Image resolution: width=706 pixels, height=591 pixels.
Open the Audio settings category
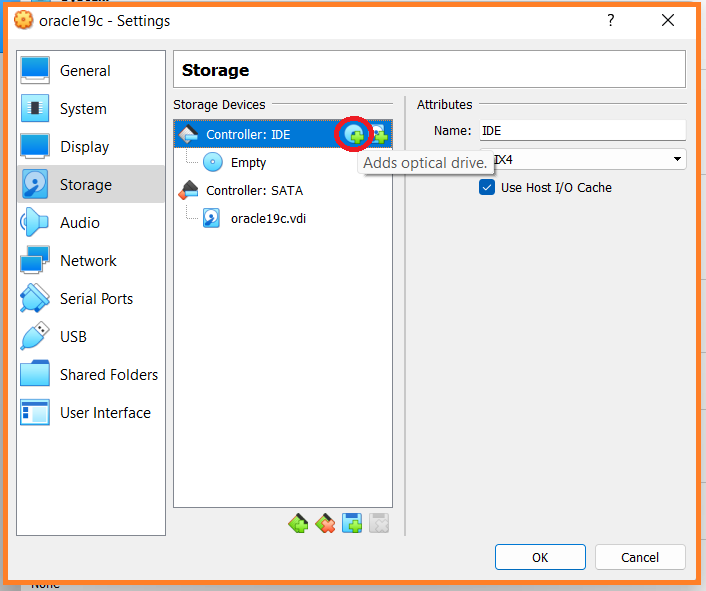(x=91, y=222)
